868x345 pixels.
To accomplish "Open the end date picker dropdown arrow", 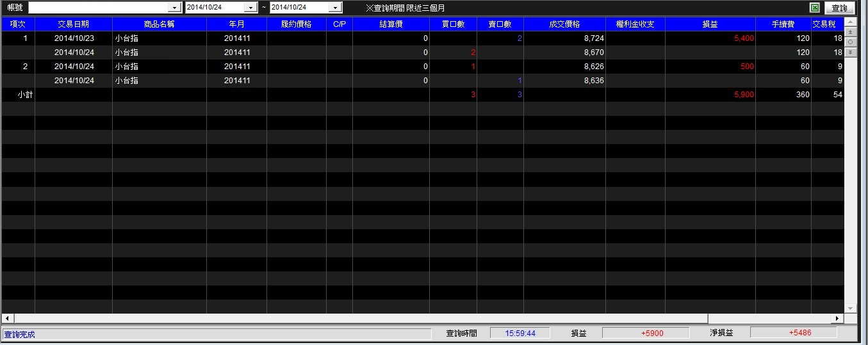I will coord(336,7).
